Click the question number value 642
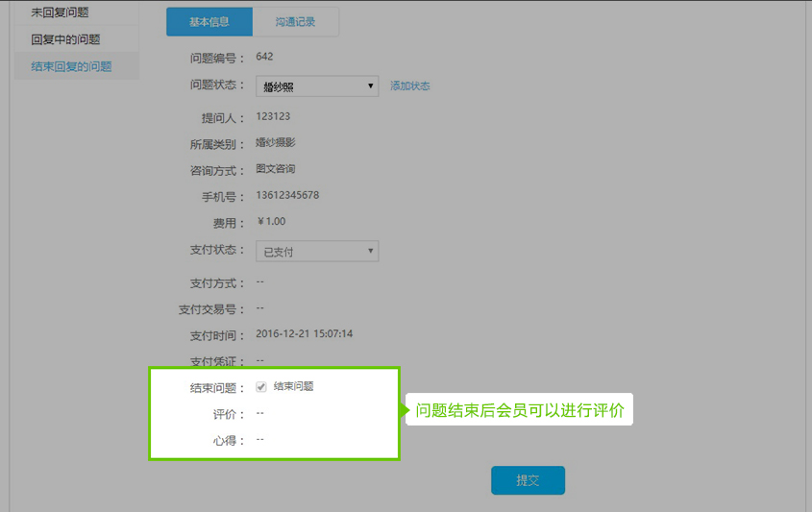 pos(264,57)
